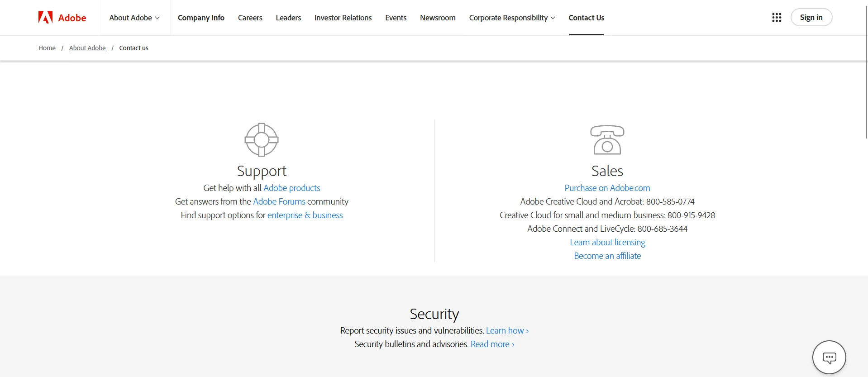Open the Newsroom menu item
This screenshot has width=868, height=377.
(438, 18)
